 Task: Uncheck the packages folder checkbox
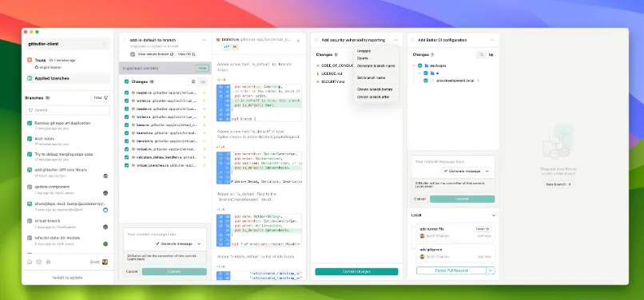tap(419, 65)
